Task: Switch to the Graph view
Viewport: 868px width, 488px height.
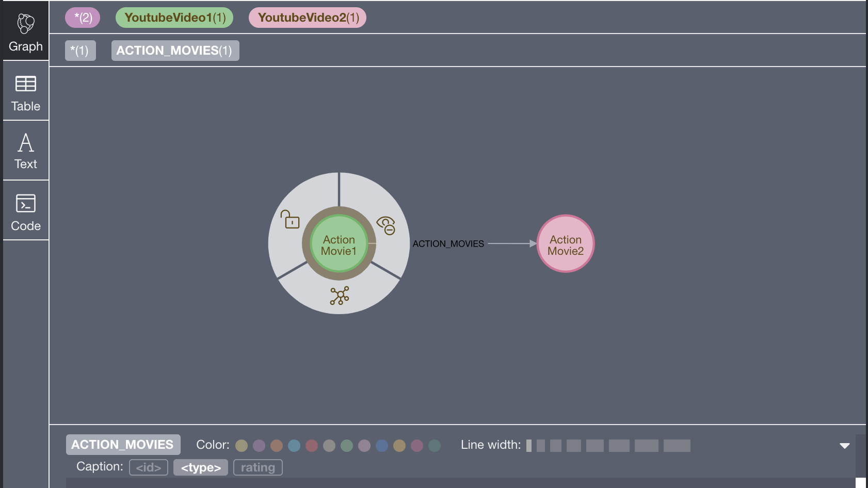Action: tap(26, 32)
